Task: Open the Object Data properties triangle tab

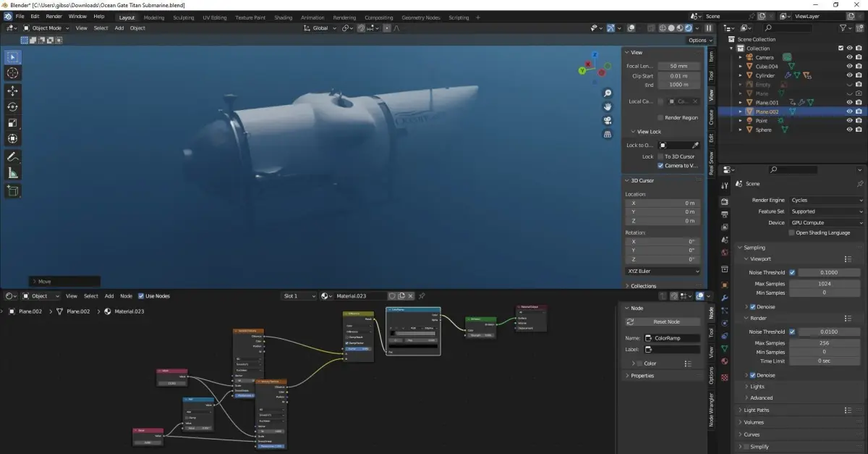Action: pyautogui.click(x=725, y=348)
